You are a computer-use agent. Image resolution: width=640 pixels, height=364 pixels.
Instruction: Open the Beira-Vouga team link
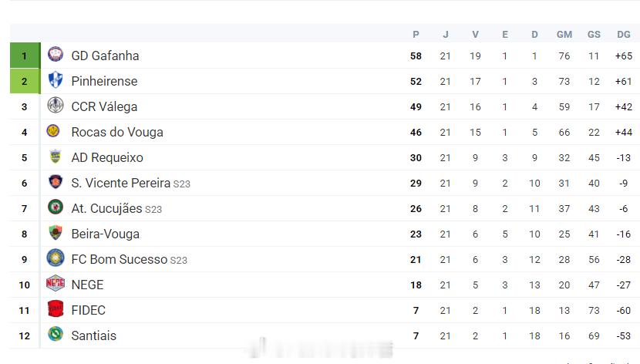tap(105, 234)
